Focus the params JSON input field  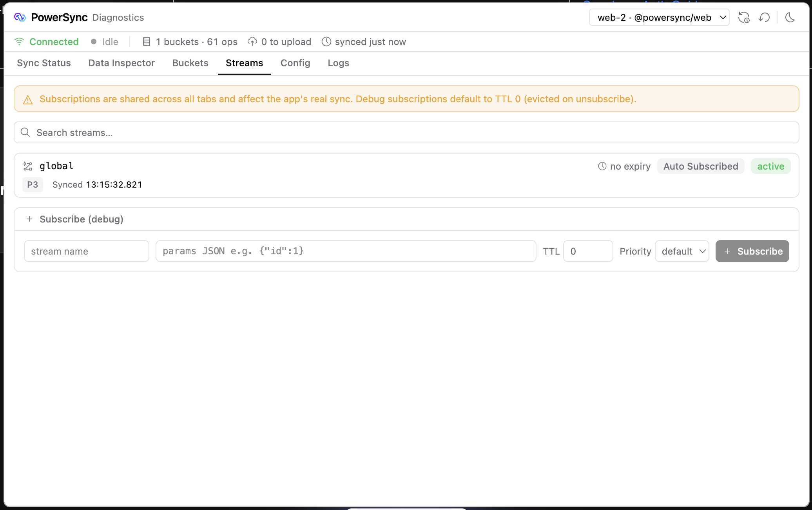coord(346,251)
